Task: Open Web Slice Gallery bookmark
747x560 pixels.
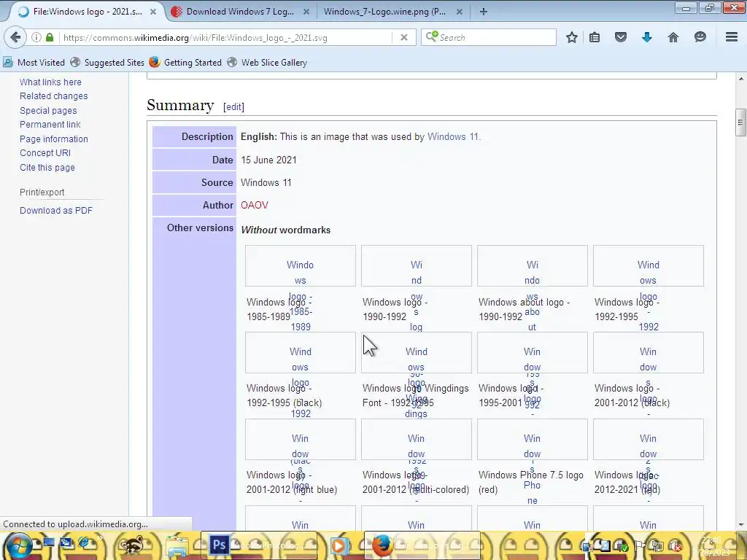Action: tap(267, 63)
